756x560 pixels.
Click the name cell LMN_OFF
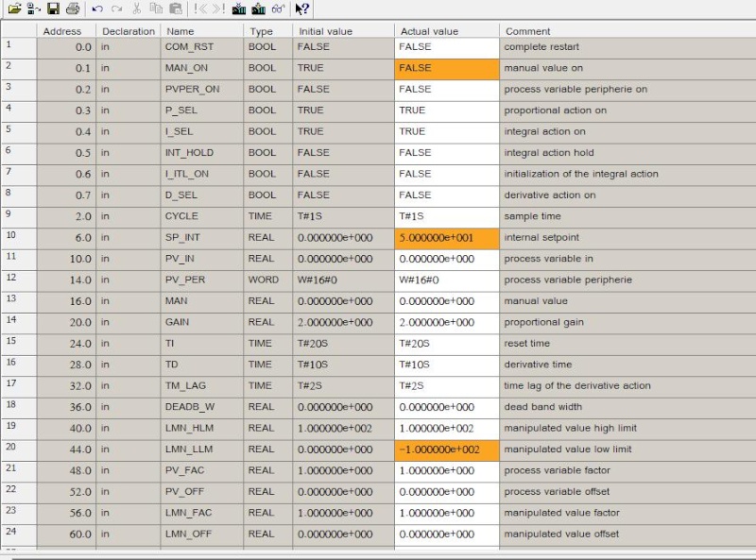pyautogui.click(x=202, y=535)
